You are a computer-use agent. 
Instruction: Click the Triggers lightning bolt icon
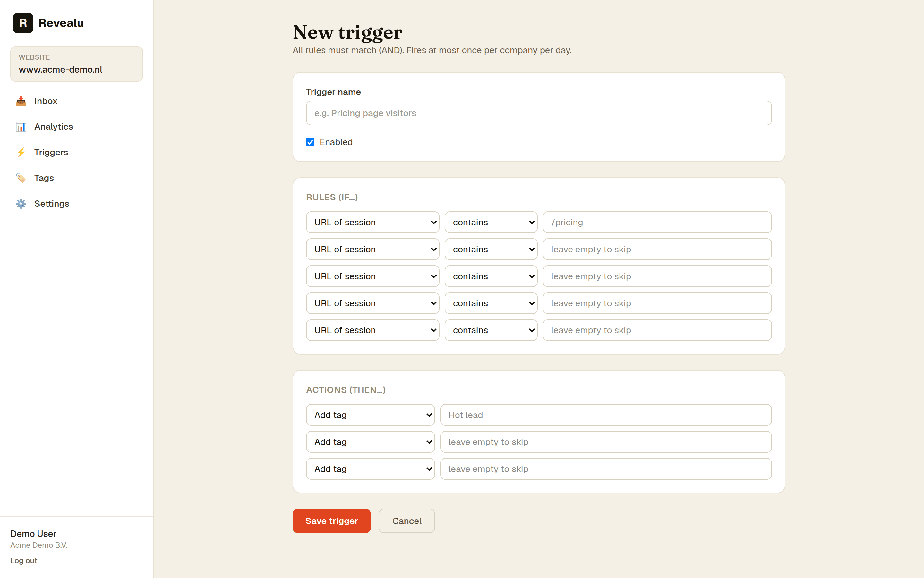click(21, 152)
